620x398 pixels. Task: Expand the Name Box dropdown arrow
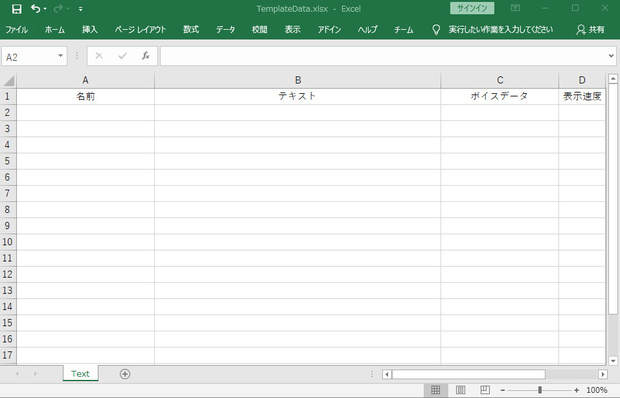pos(60,56)
